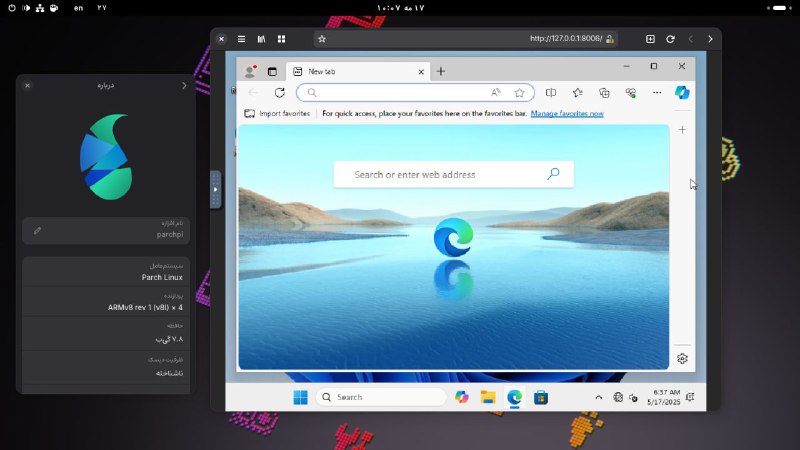The image size is (800, 450).
Task: Click the Windows taskbar Search box
Action: (382, 397)
